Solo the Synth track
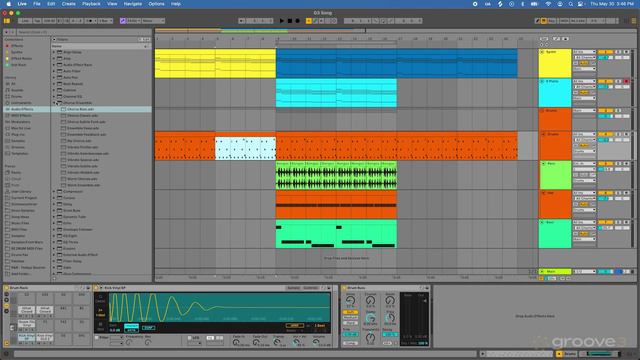 618,52
